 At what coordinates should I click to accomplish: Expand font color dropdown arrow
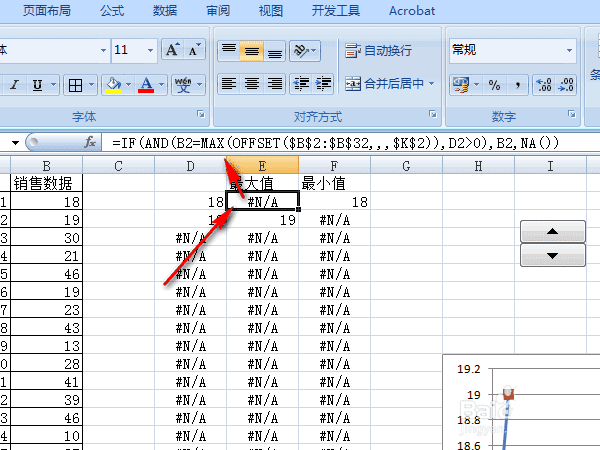tap(161, 85)
